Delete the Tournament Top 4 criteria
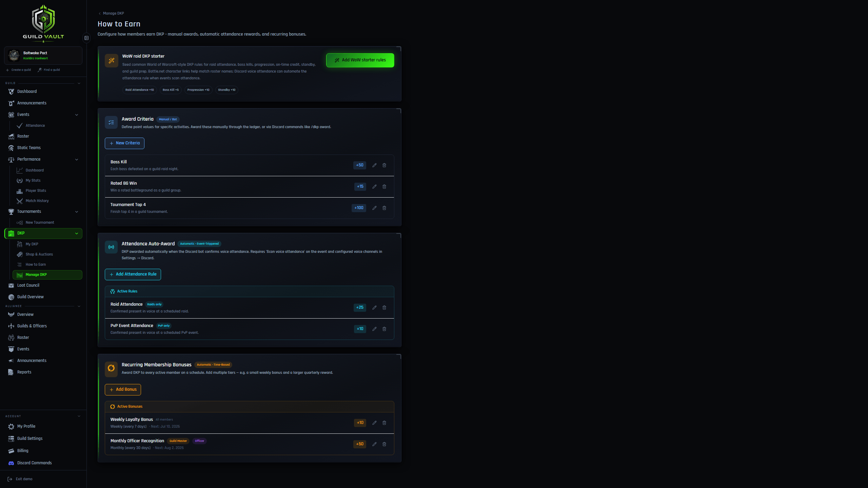Viewport: 868px width, 488px height. (x=384, y=208)
